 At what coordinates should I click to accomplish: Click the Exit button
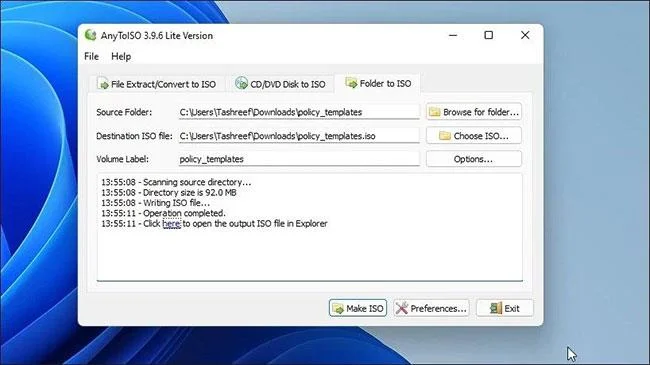click(504, 308)
